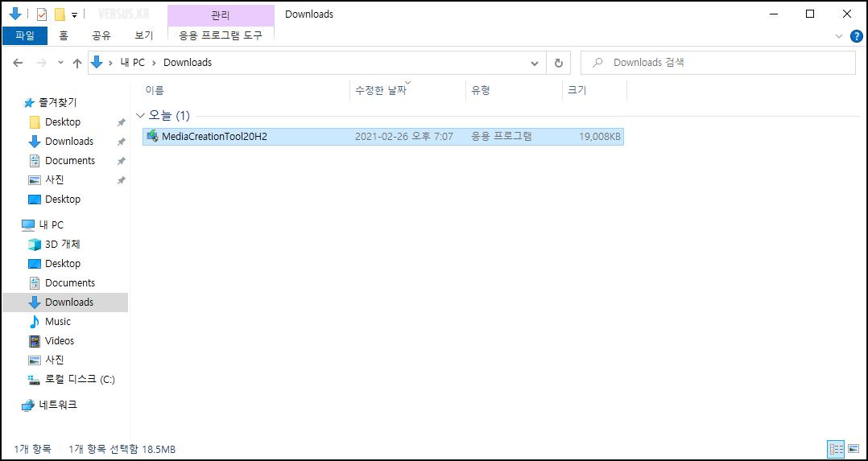Open Documents under 내 PC
This screenshot has width=868, height=461.
point(70,283)
